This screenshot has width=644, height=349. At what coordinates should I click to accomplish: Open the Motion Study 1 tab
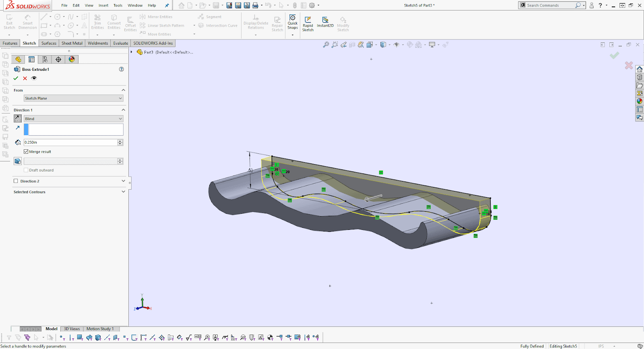(x=100, y=329)
